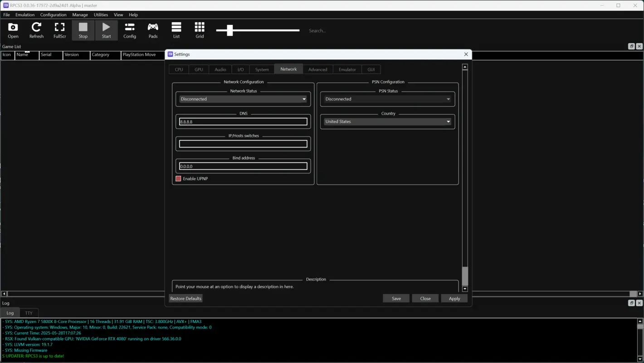The image size is (644, 363).
Task: Open the Network Status dropdown
Action: 243,98
